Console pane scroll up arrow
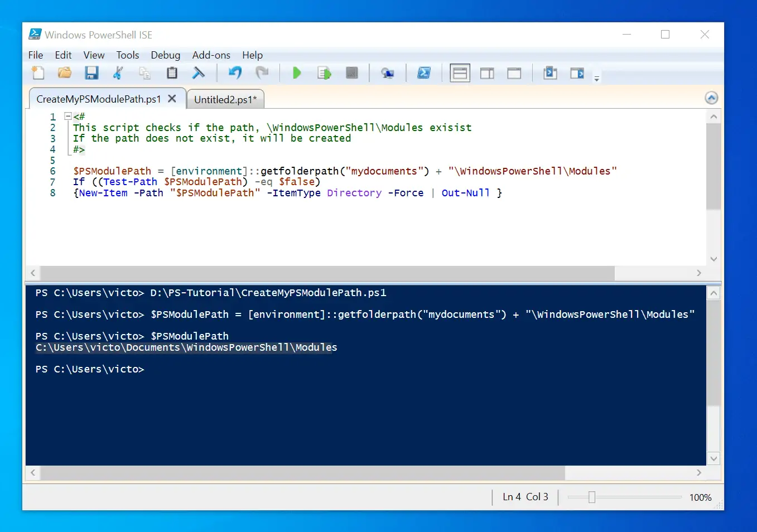Image resolution: width=757 pixels, height=532 pixels. [x=713, y=293]
